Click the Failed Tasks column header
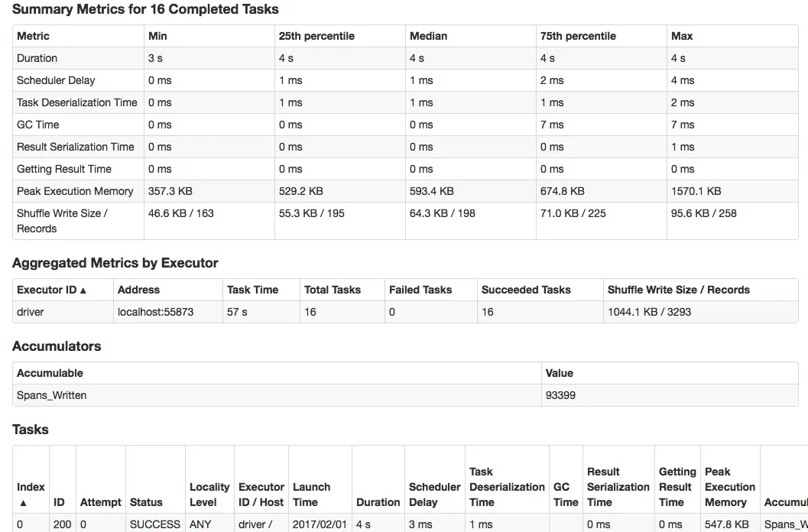 tap(420, 290)
